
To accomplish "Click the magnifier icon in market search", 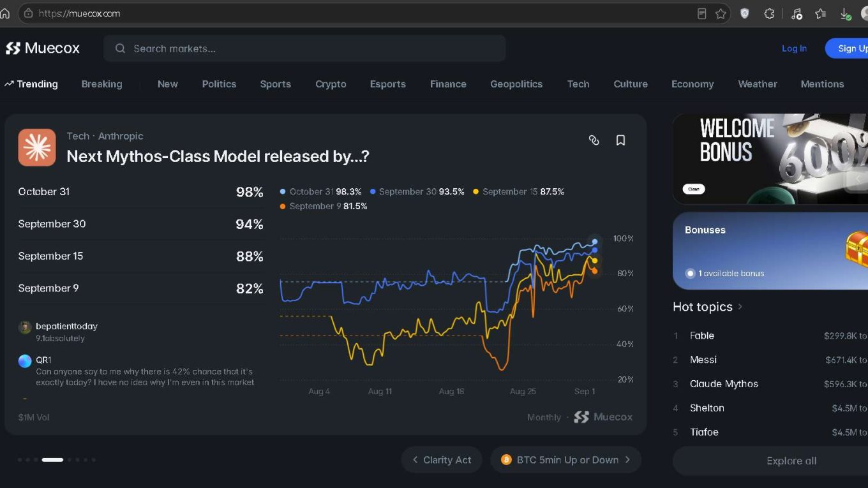I will [119, 48].
